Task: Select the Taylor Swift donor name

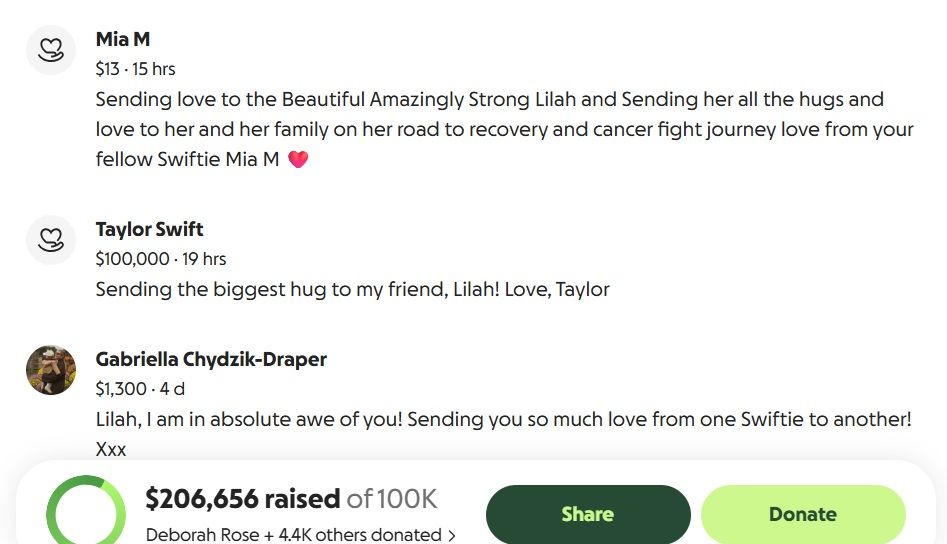Action: coord(149,229)
